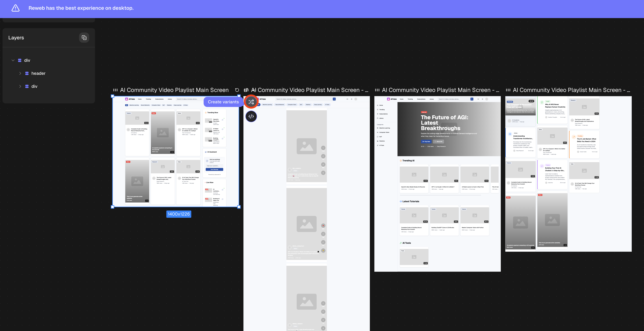The width and height of the screenshot is (644, 331).
Task: Select the header layer item
Action: point(38,73)
